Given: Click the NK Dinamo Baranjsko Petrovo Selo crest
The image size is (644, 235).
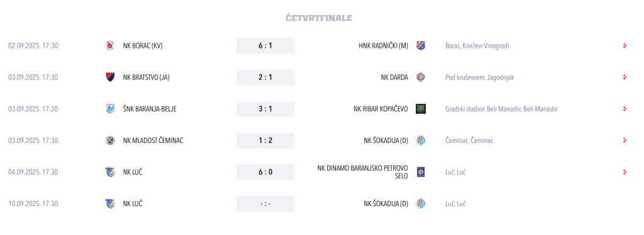Looking at the screenshot, I should (x=421, y=172).
